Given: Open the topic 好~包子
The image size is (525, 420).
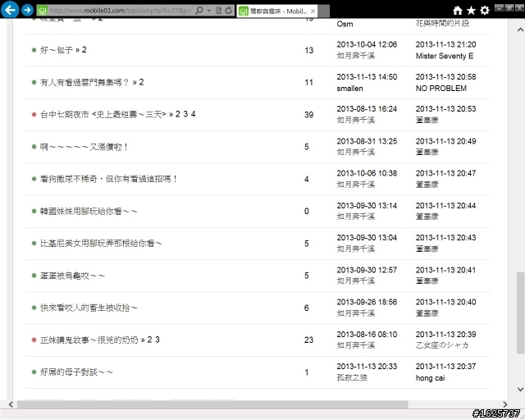Looking at the screenshot, I should [x=57, y=50].
